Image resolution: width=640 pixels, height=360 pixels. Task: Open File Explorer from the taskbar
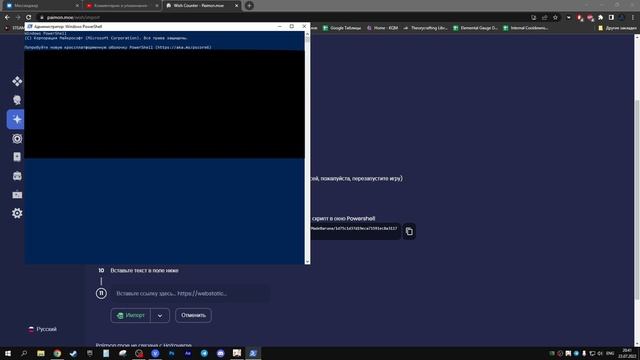(40, 353)
